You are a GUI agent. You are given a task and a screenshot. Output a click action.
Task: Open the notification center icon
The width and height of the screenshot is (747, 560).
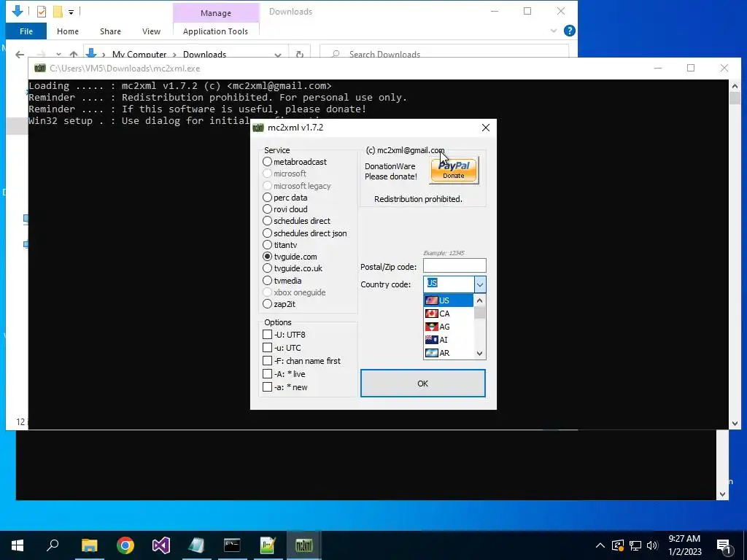point(724,546)
